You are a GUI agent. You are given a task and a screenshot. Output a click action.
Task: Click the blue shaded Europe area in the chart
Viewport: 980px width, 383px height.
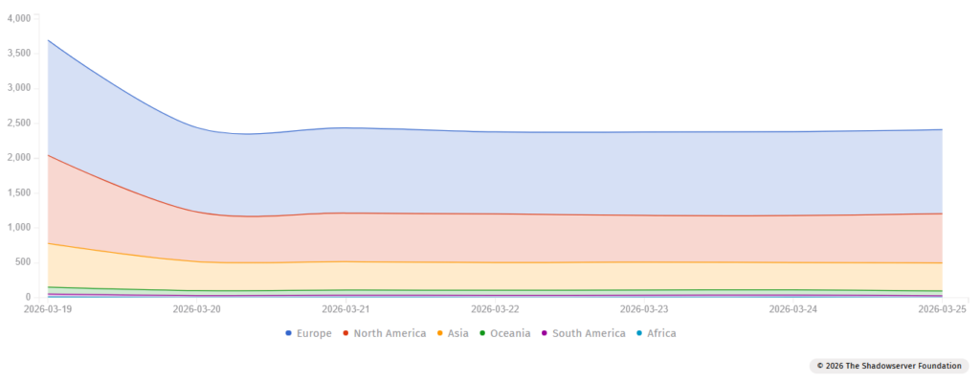(574, 172)
